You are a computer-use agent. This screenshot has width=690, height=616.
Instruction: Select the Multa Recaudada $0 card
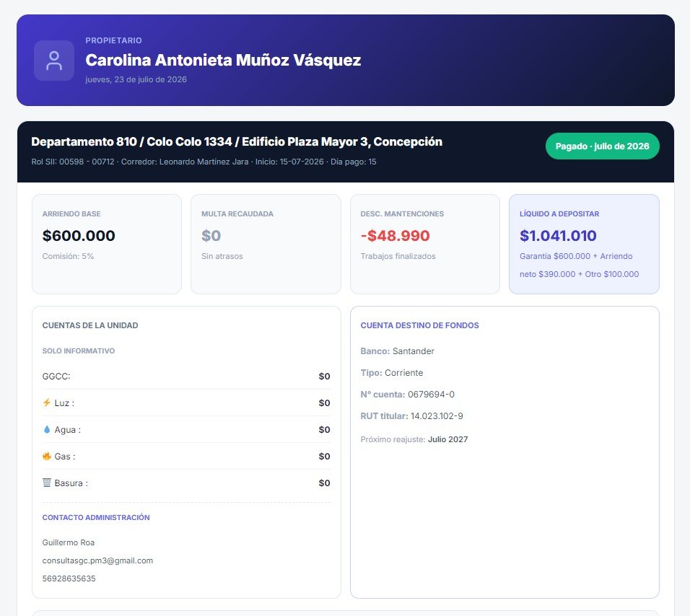coord(266,244)
